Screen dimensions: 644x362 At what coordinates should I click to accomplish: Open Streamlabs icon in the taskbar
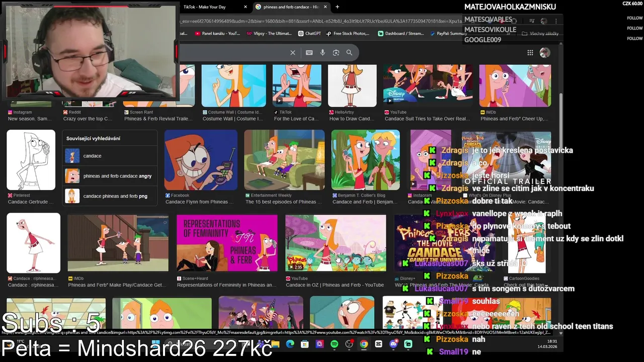coord(408,344)
